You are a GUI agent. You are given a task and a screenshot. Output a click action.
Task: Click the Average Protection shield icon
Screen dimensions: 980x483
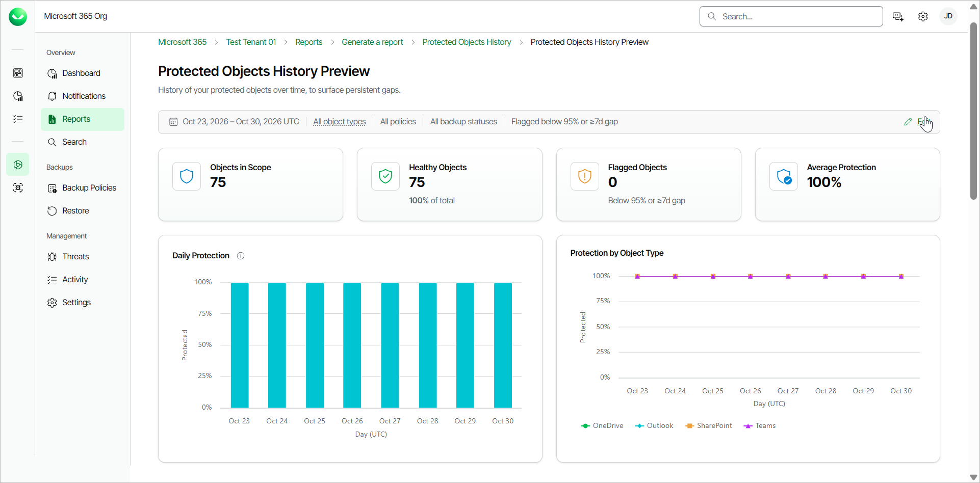784,176
